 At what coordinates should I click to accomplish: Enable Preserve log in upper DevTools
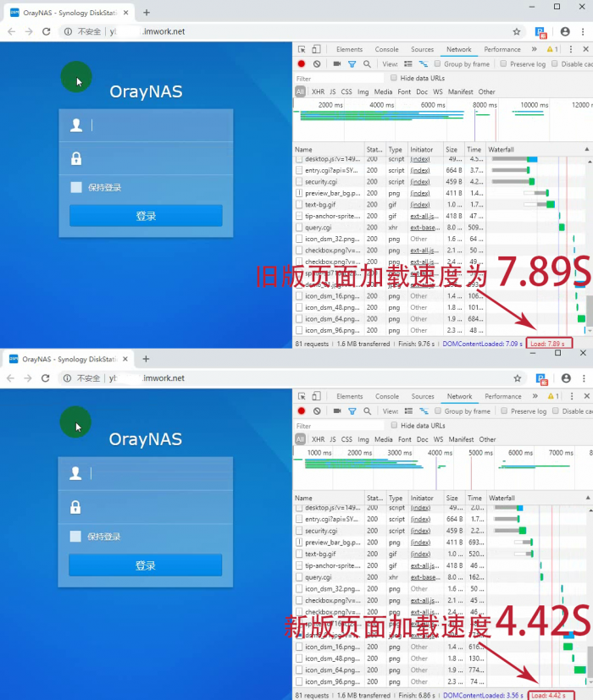click(x=503, y=63)
